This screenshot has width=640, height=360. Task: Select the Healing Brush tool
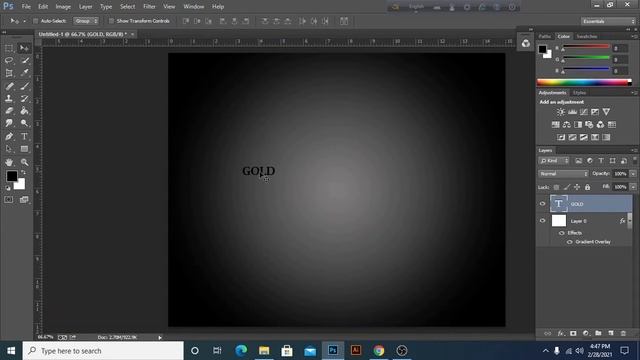click(x=9, y=86)
